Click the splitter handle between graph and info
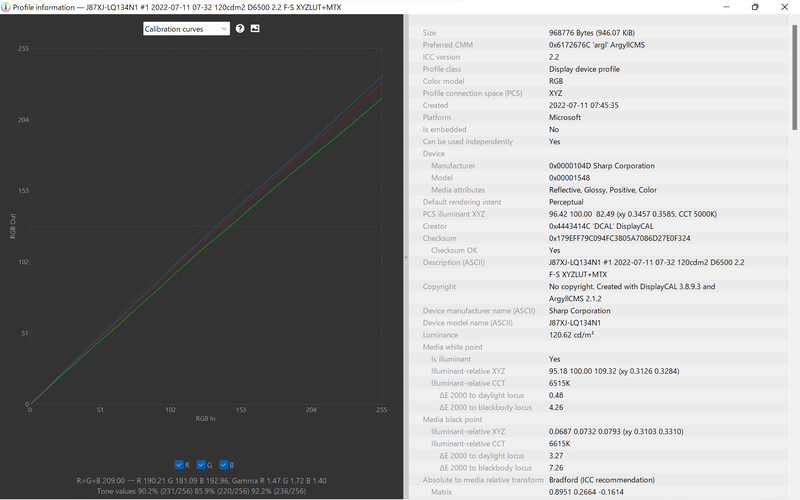Screen dimensions: 800x500 click(x=406, y=257)
